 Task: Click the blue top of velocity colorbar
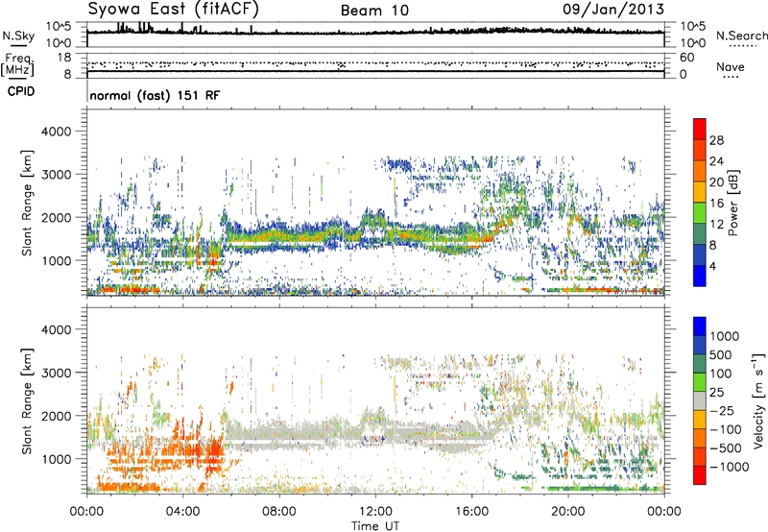(700, 326)
